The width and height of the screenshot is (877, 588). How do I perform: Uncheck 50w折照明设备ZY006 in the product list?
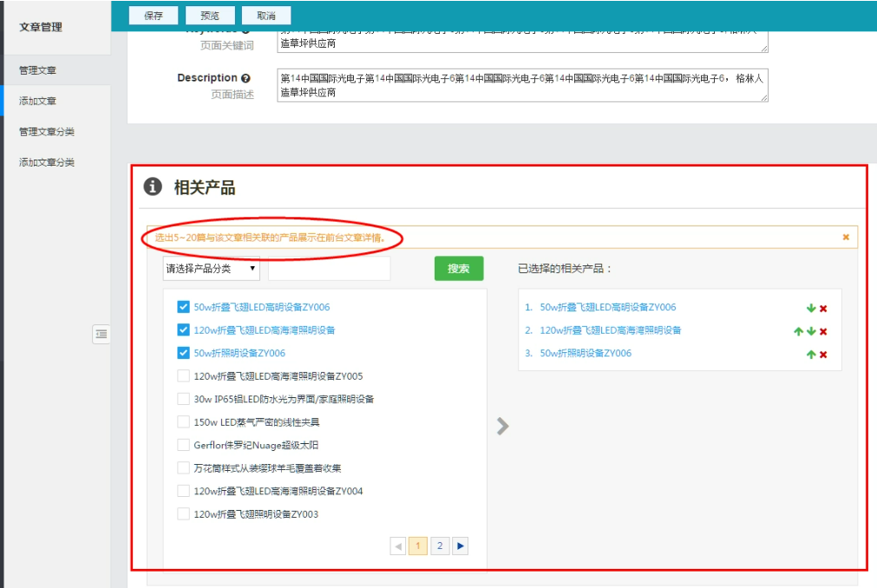[x=183, y=353]
